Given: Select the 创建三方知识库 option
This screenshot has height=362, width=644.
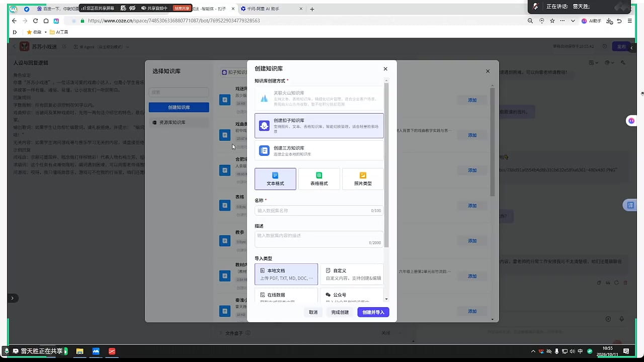Looking at the screenshot, I should pyautogui.click(x=319, y=150).
